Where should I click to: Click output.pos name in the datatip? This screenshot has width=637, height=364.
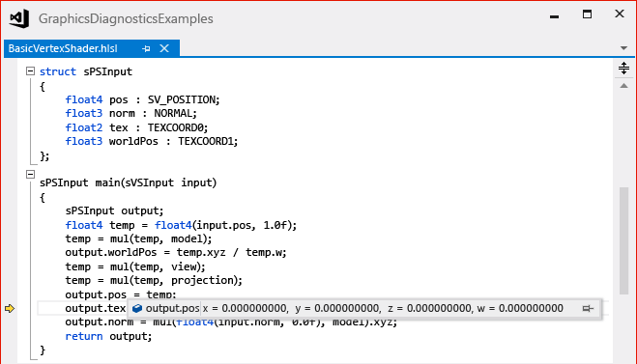click(172, 308)
